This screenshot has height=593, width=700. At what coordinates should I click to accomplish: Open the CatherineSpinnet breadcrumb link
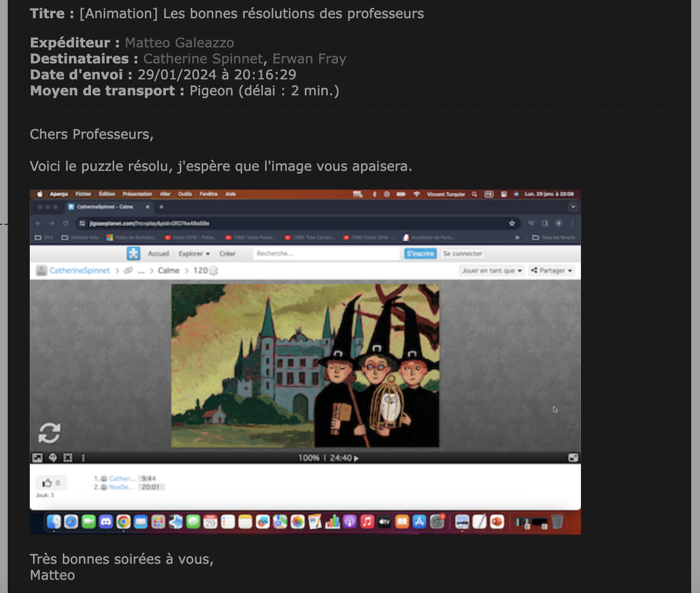[x=79, y=271]
